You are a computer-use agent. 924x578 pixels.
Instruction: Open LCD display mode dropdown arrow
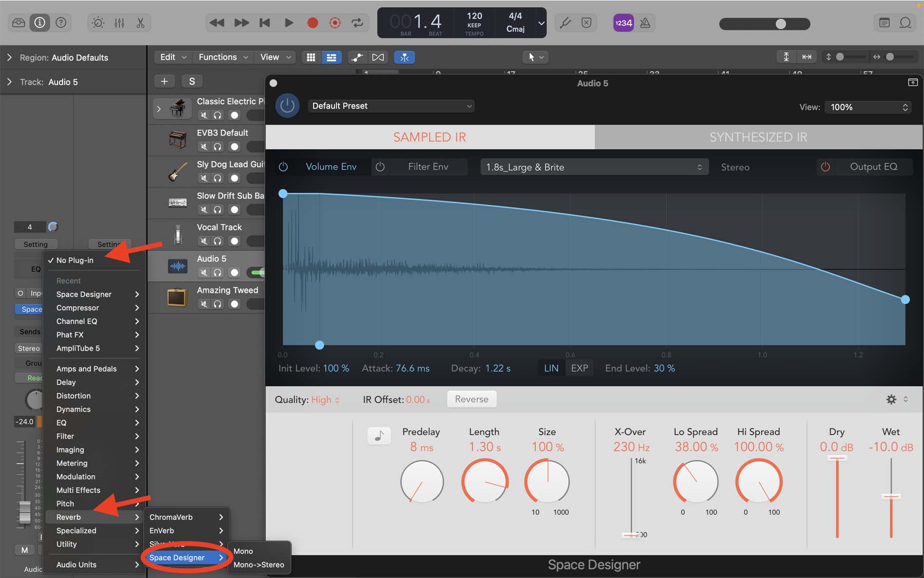coord(541,23)
